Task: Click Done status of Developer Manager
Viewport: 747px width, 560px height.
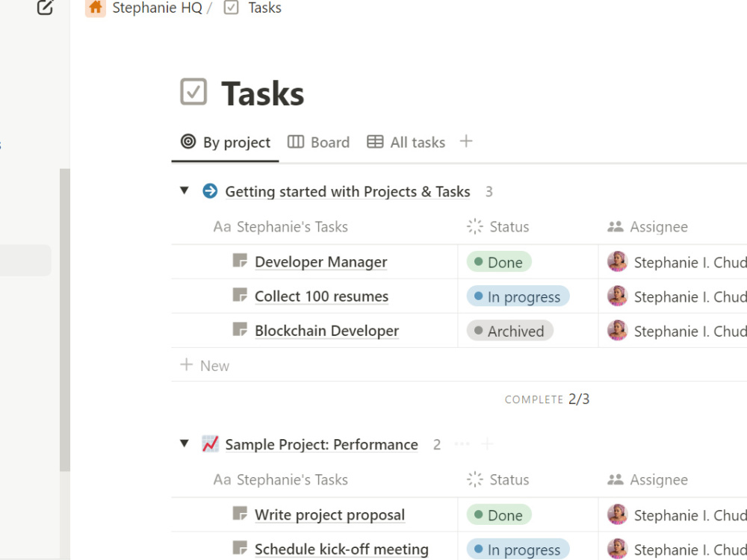Action: pos(499,262)
